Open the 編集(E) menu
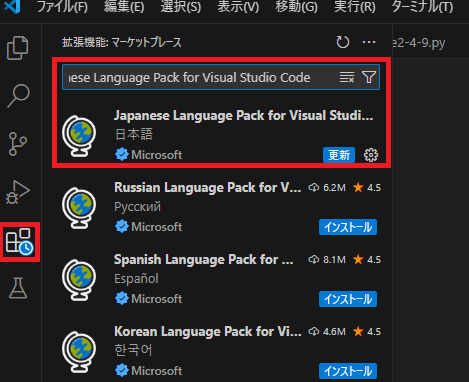This screenshot has width=469, height=382. [x=124, y=7]
